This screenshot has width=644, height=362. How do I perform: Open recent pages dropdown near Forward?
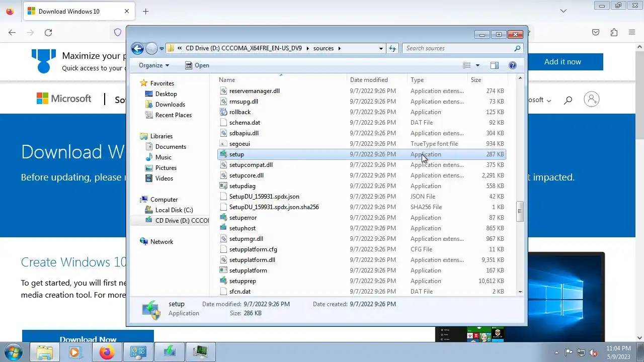[x=162, y=49]
